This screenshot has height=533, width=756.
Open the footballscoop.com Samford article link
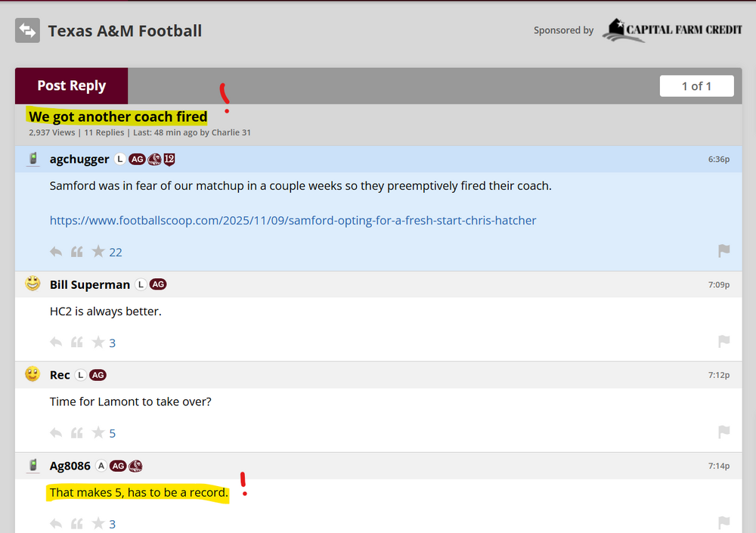pyautogui.click(x=293, y=221)
